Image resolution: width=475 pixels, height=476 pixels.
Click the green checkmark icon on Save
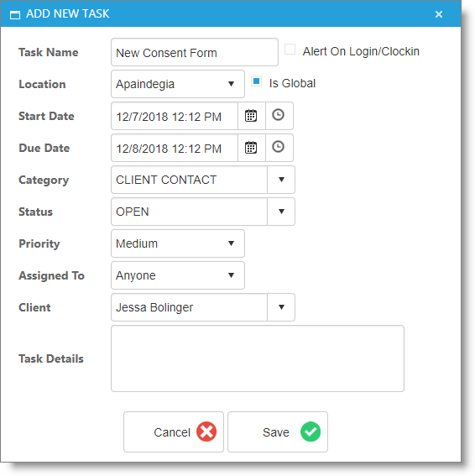pos(311,432)
